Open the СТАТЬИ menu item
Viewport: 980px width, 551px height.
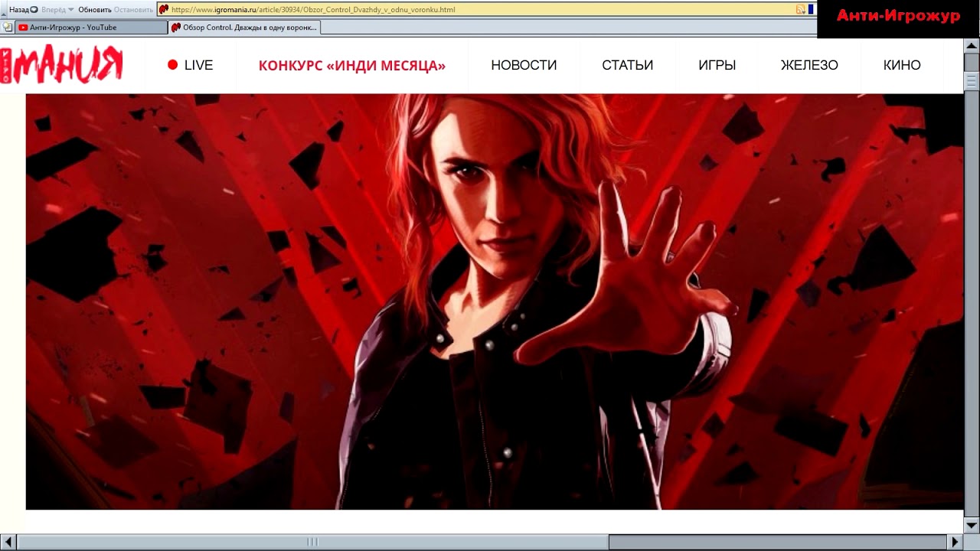click(x=627, y=65)
